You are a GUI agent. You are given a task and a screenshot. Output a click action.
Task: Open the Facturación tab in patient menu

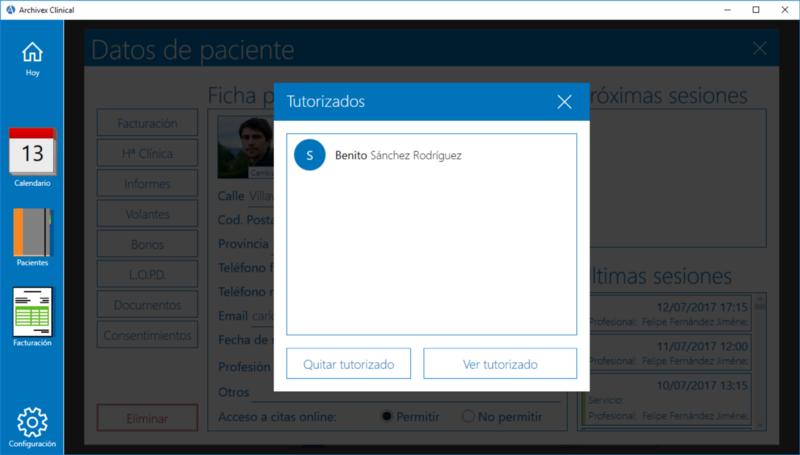click(147, 123)
